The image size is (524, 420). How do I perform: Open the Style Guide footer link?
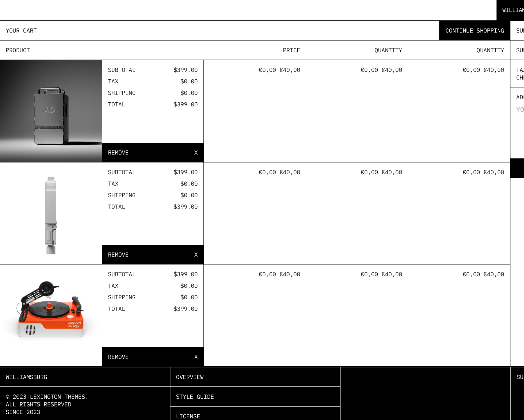tap(255, 397)
